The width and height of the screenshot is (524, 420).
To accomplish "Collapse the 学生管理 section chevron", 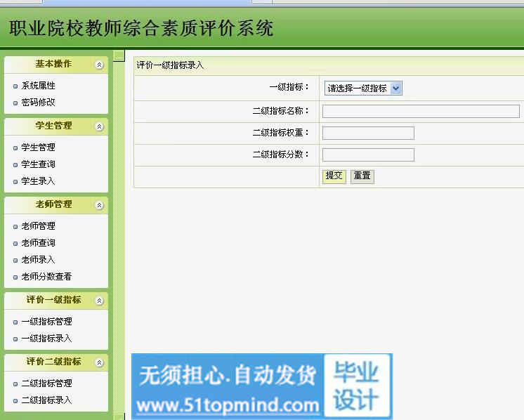I will (99, 126).
